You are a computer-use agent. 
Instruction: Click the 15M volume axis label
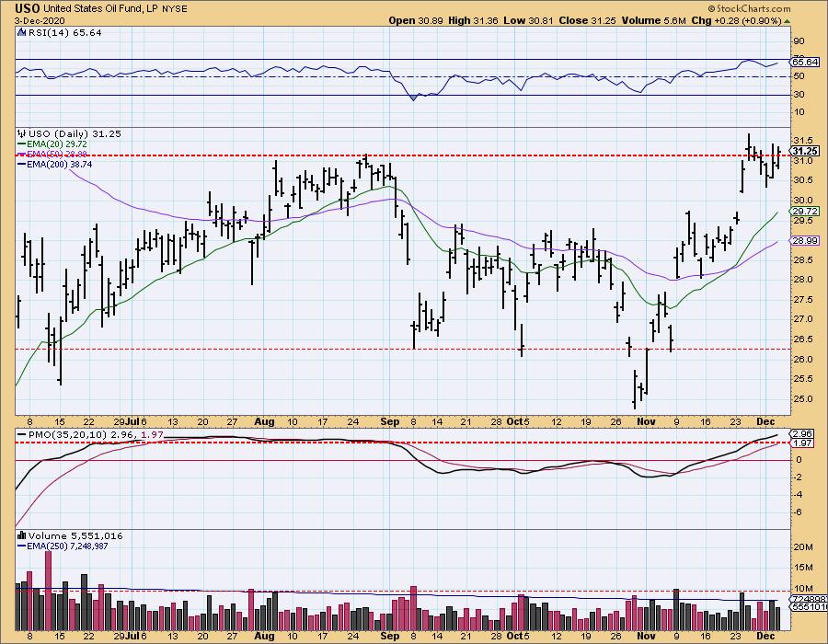click(802, 568)
